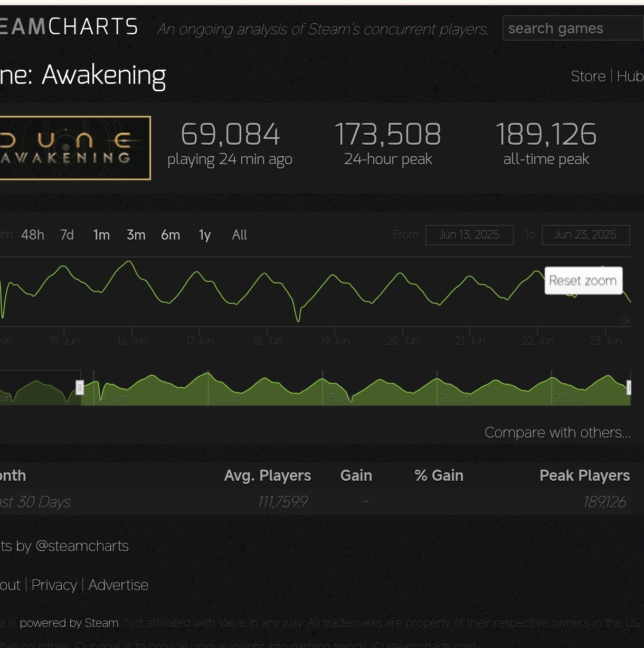This screenshot has width=644, height=648.
Task: Click the 189,126 all-time peak figure
Action: (546, 134)
